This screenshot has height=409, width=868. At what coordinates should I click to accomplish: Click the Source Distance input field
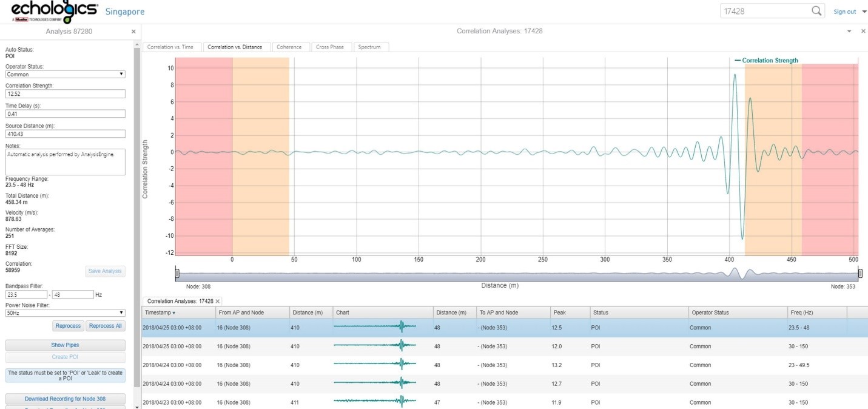coord(66,134)
